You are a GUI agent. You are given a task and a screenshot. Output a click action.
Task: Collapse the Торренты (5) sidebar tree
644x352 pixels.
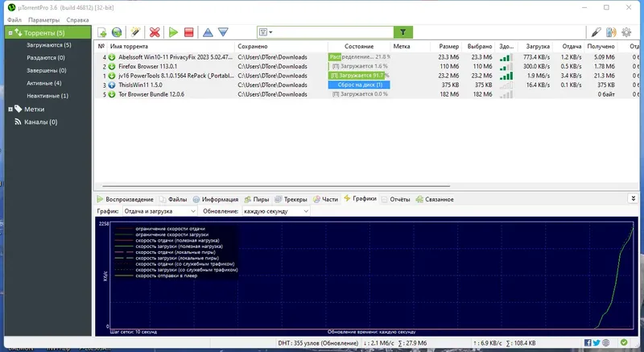pyautogui.click(x=10, y=33)
